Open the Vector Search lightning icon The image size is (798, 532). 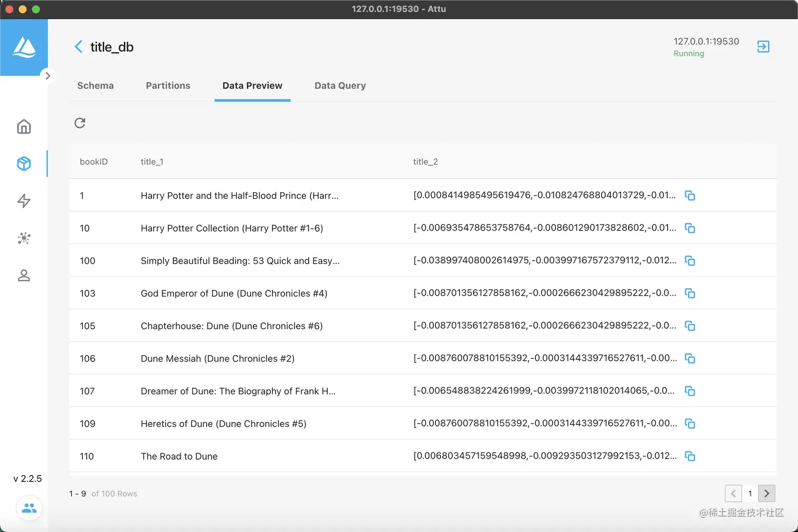(24, 201)
